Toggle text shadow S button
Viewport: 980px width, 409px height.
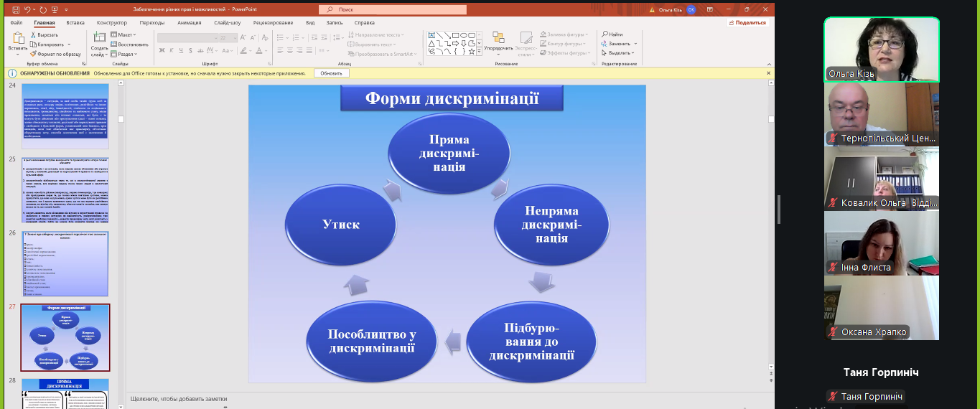pyautogui.click(x=190, y=50)
